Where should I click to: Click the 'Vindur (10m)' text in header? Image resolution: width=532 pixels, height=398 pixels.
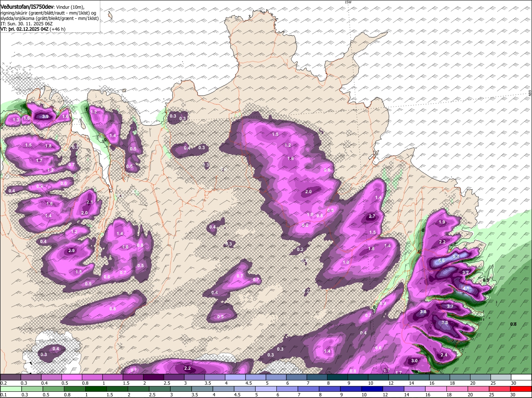(70, 7)
